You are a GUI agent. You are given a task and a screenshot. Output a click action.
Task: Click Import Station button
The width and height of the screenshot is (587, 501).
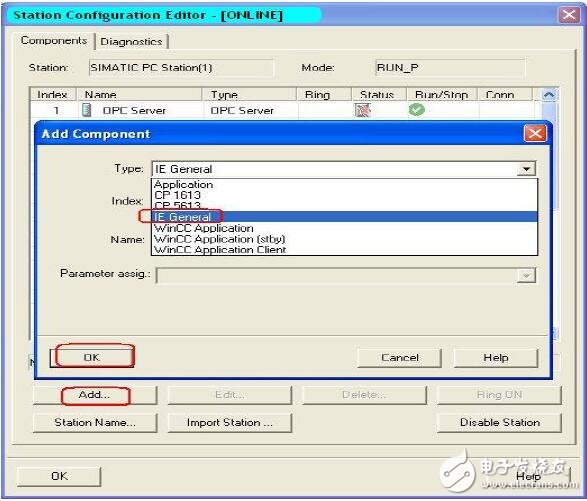coord(229,423)
